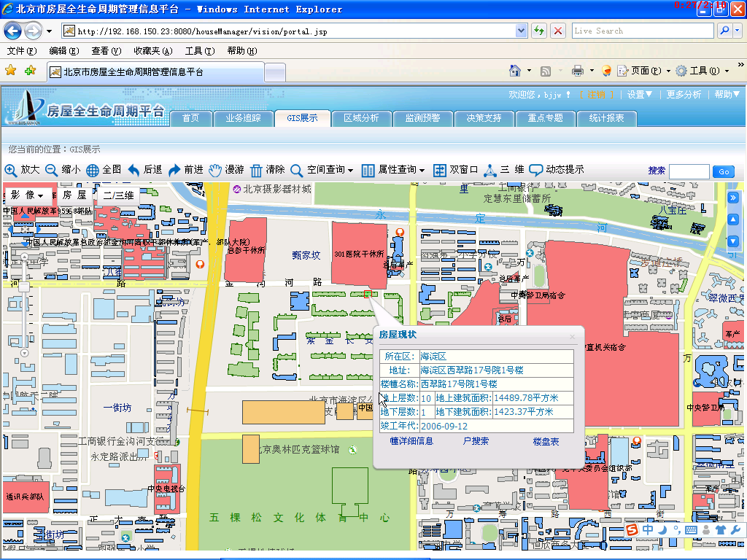Toggle the 二/三维 view mode
This screenshot has width=747, height=560.
[x=118, y=195]
